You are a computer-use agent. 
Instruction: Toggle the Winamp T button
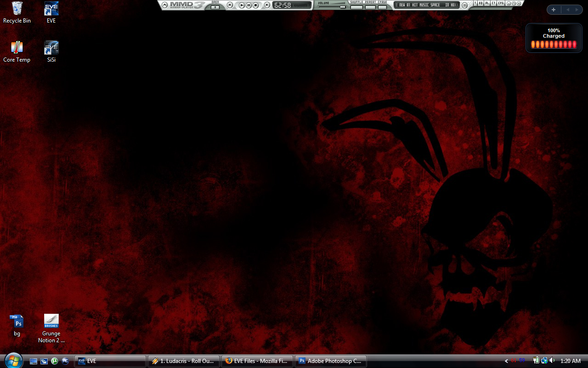click(475, 4)
